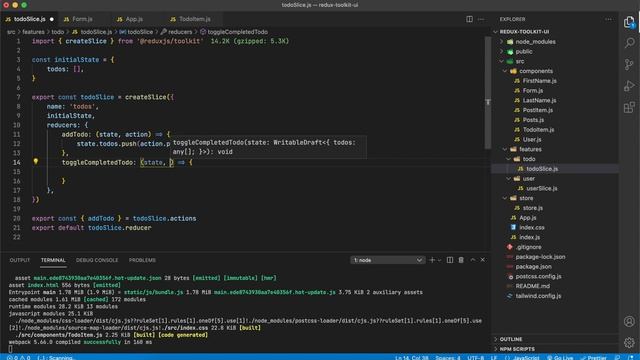Create a new terminal with plus icon
The image size is (640, 360).
tap(432, 260)
